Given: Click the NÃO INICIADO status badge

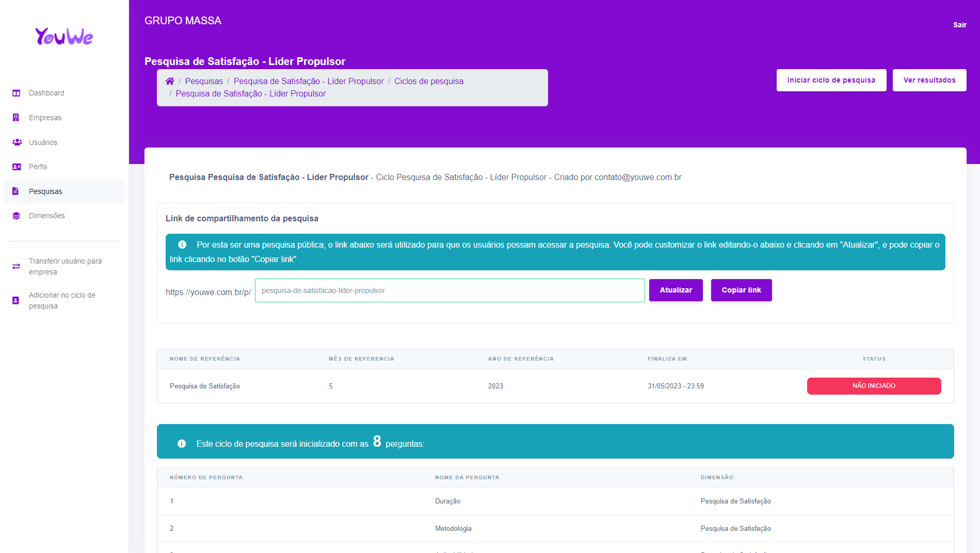Looking at the screenshot, I should coord(874,386).
